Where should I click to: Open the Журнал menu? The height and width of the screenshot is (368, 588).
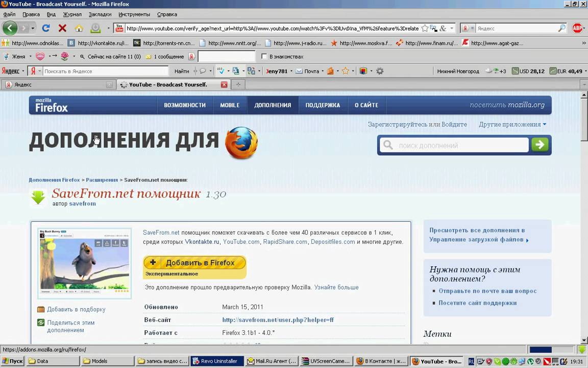pos(72,14)
